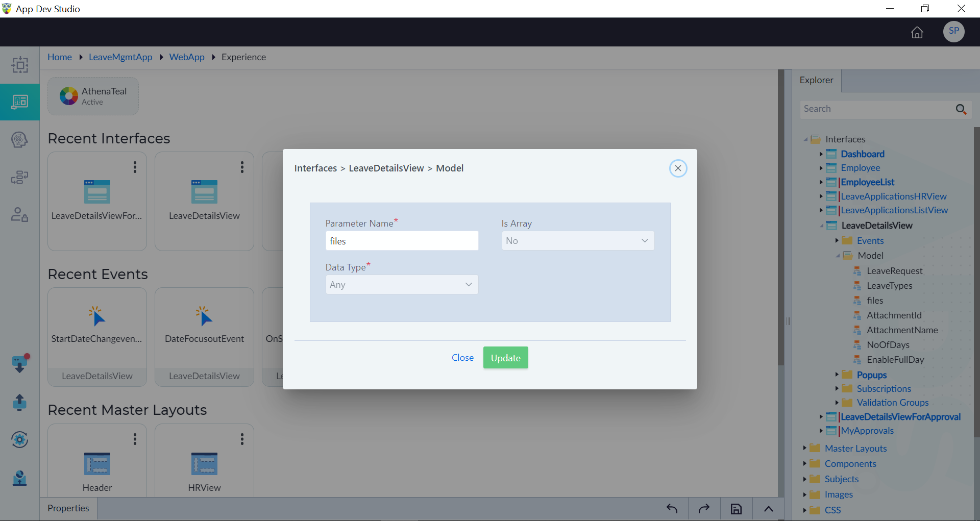Viewport: 980px width, 521px height.
Task: Open the Is Array dropdown
Action: pos(578,241)
